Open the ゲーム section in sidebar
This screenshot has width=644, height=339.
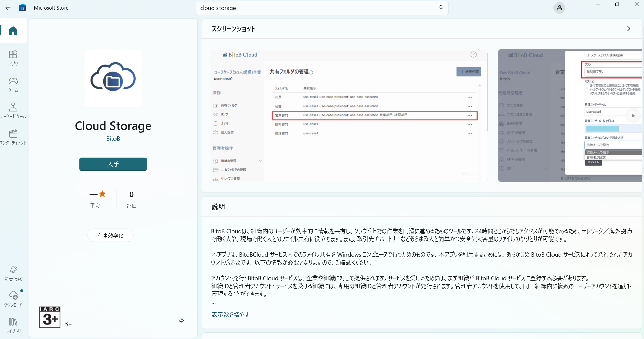click(x=13, y=85)
